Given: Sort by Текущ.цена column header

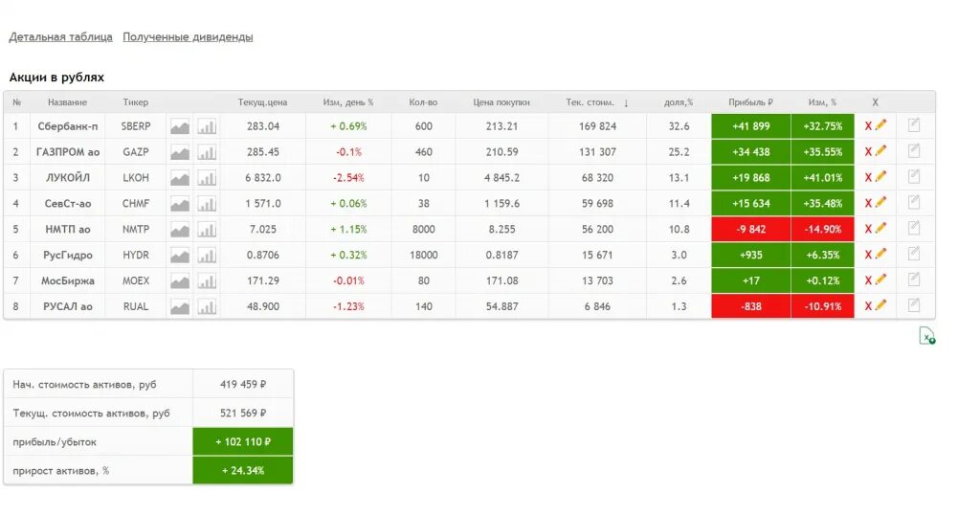Looking at the screenshot, I should point(262,102).
